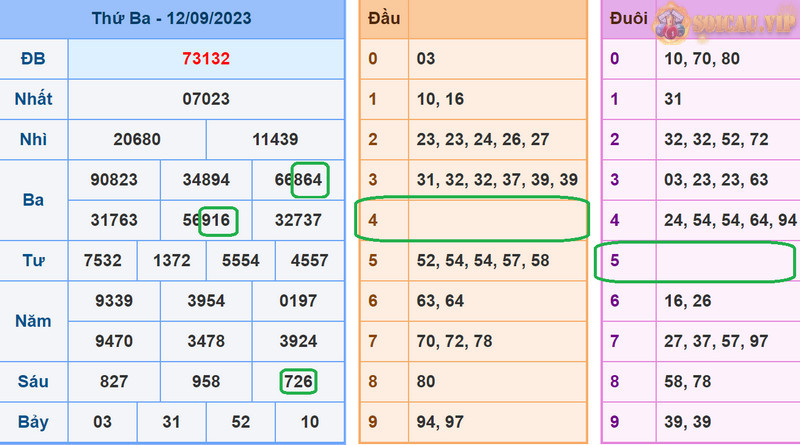
Task: Click the circled number 56916
Action: tap(207, 220)
